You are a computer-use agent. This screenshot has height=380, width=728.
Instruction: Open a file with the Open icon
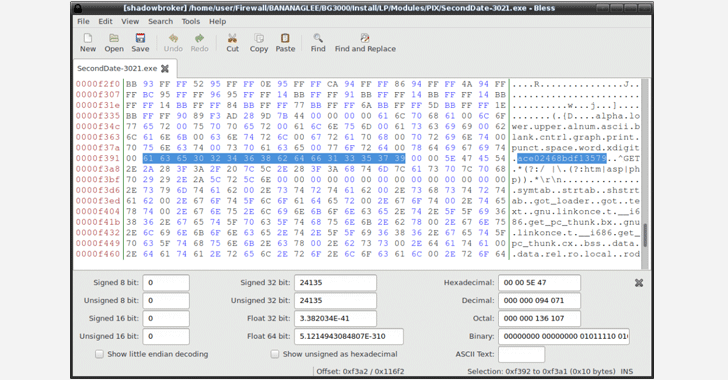click(x=114, y=38)
